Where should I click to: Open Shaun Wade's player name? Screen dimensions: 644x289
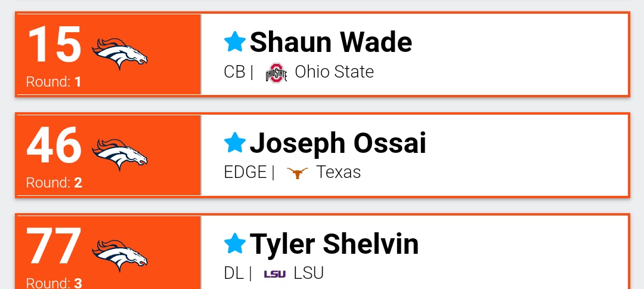330,42
